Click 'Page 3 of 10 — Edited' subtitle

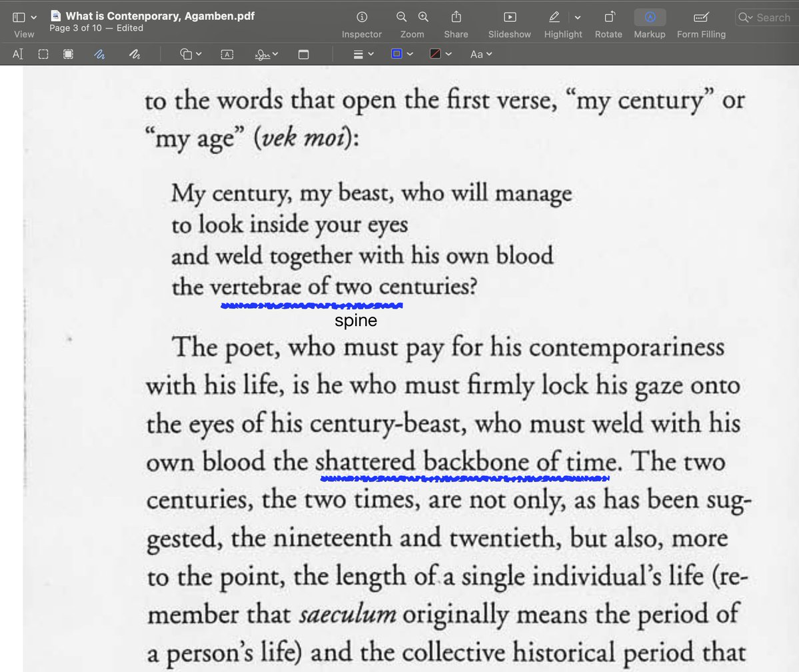click(x=97, y=28)
